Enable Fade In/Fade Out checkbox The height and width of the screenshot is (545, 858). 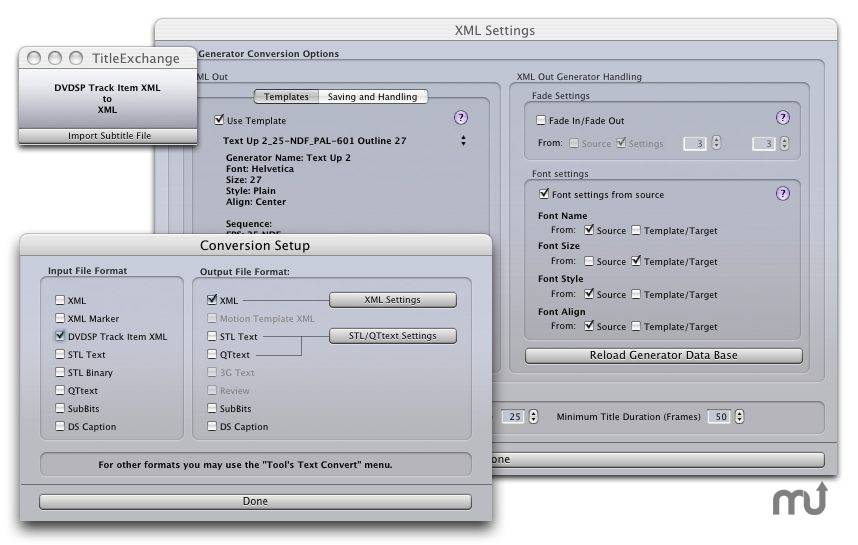(541, 120)
